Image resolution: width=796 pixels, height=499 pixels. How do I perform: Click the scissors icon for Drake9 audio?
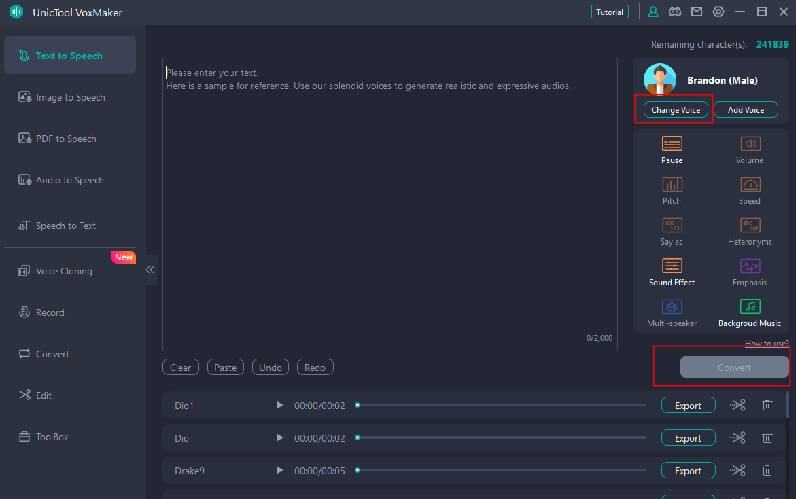pyautogui.click(x=738, y=470)
